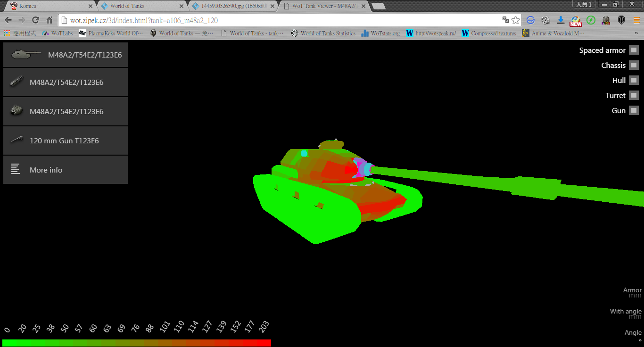Select the chassis tracks icon
This screenshot has width=644, height=347.
tap(17, 82)
